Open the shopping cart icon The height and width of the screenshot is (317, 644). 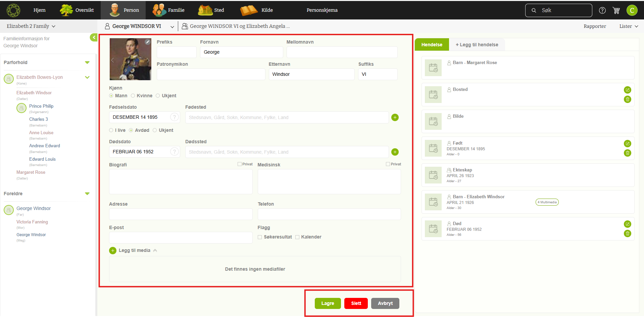616,10
